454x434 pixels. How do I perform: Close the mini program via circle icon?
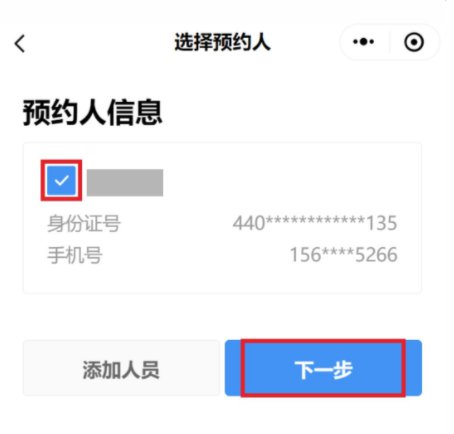(x=414, y=42)
